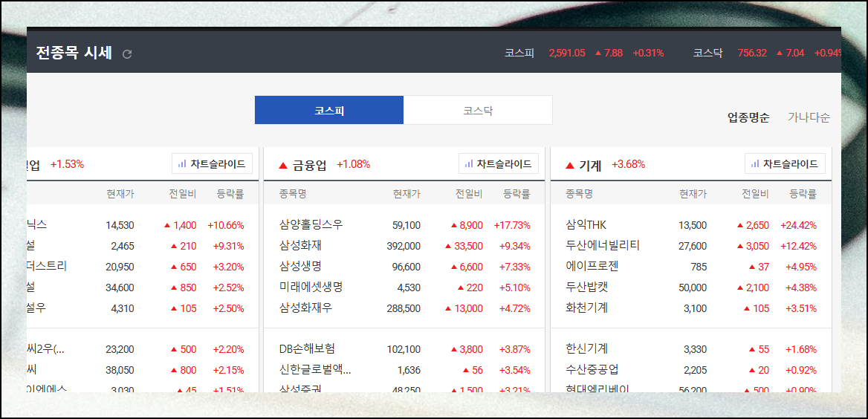
Task: Click the red up triangle beside 금융업
Action: click(x=283, y=165)
